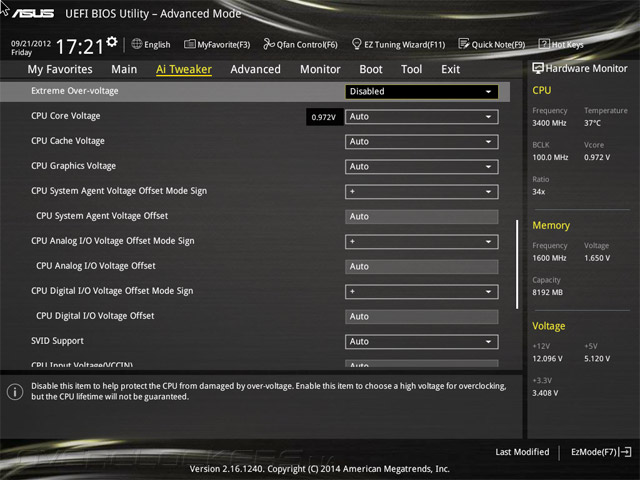The height and width of the screenshot is (480, 640).
Task: Go to Advanced tab
Action: tap(256, 69)
